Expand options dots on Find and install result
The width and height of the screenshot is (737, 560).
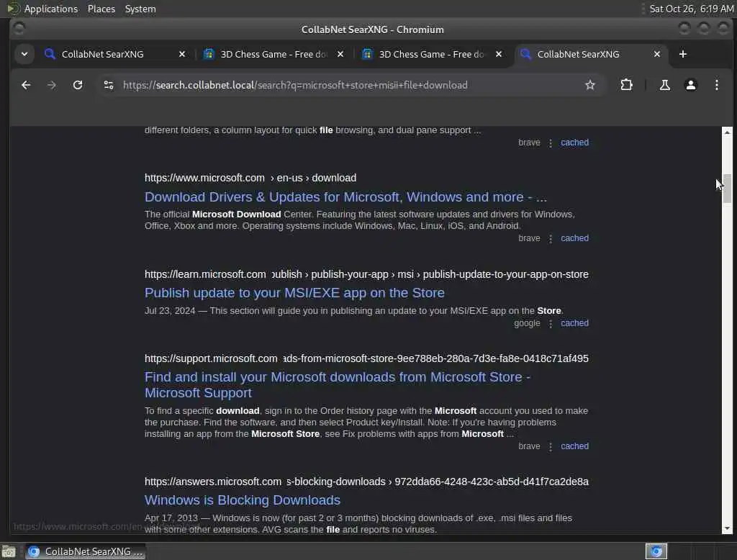[x=551, y=447]
